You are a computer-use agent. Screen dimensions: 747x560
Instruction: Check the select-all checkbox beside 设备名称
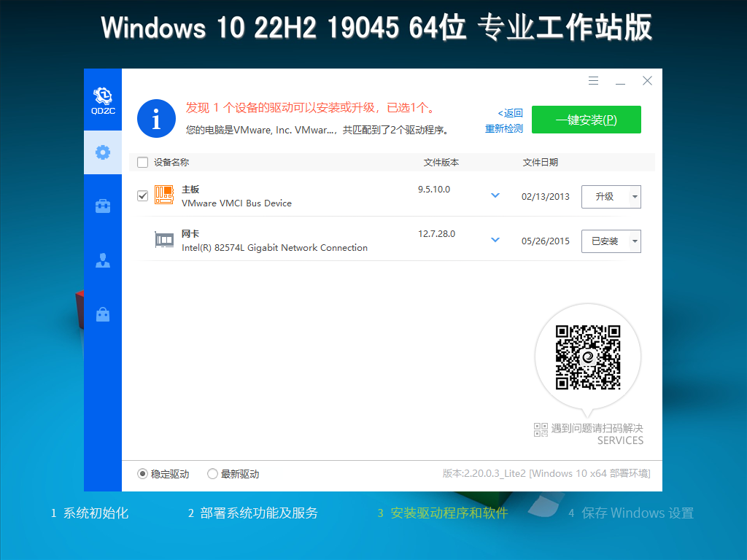tap(142, 162)
